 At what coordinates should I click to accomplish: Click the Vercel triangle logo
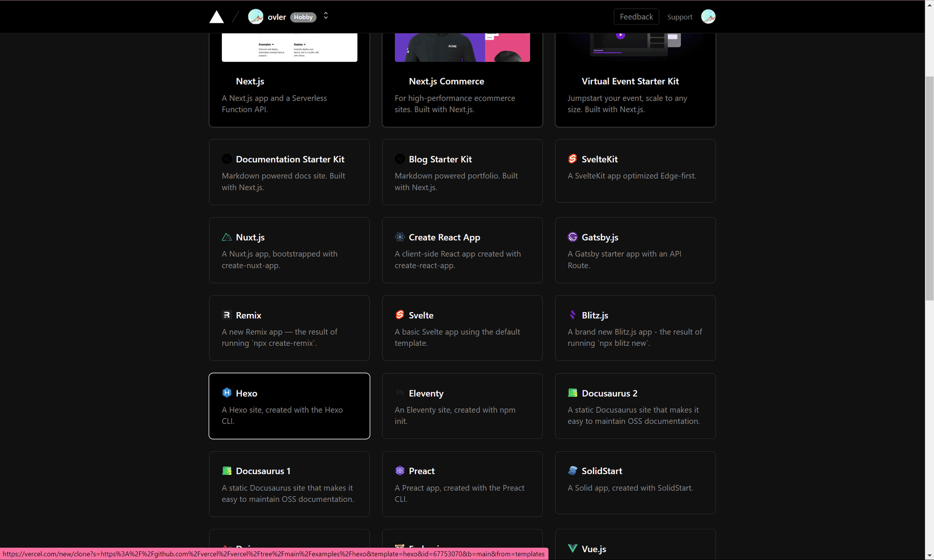pyautogui.click(x=216, y=17)
